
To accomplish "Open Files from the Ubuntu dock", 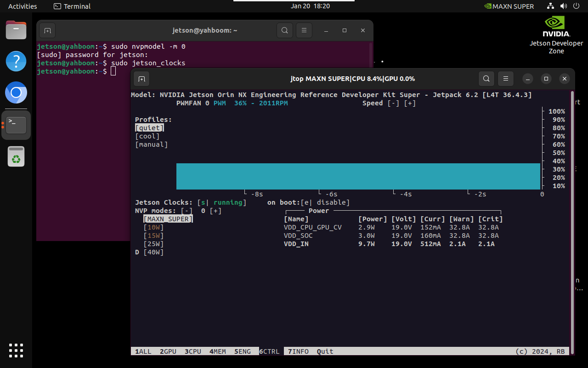I will point(16,30).
